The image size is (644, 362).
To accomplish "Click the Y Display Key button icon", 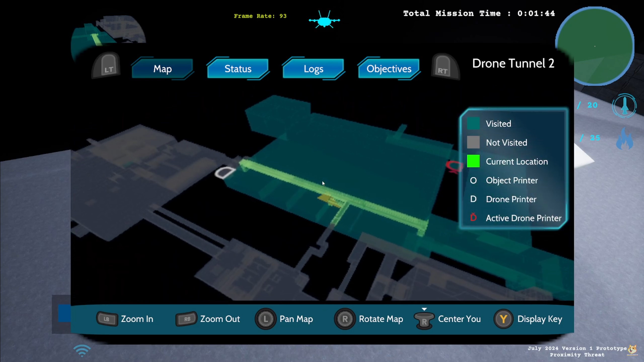I will point(503,319).
